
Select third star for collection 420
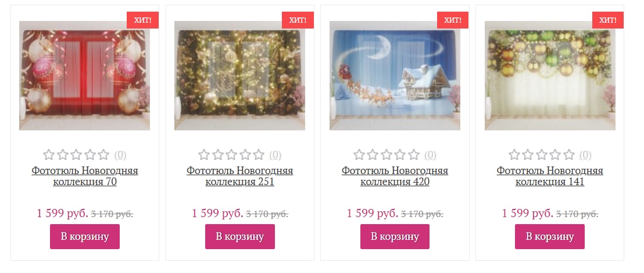tap(387, 155)
